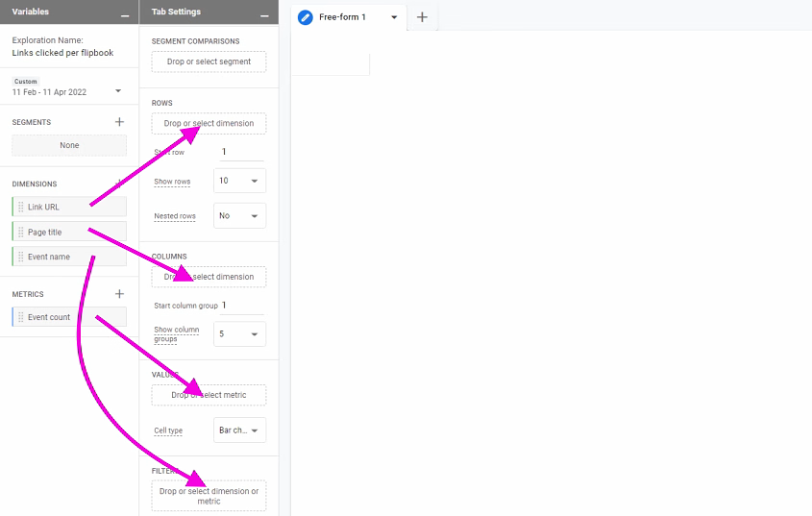The image size is (812, 516).
Task: Click the DIMENSIONS section heading
Action: click(x=35, y=184)
